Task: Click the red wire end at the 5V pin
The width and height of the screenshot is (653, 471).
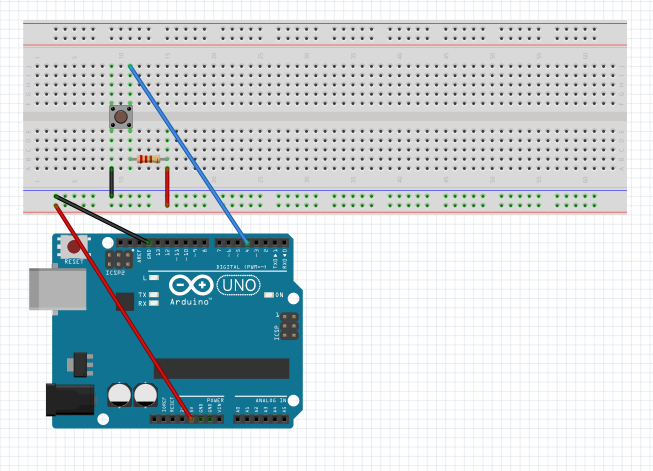Action: click(191, 419)
